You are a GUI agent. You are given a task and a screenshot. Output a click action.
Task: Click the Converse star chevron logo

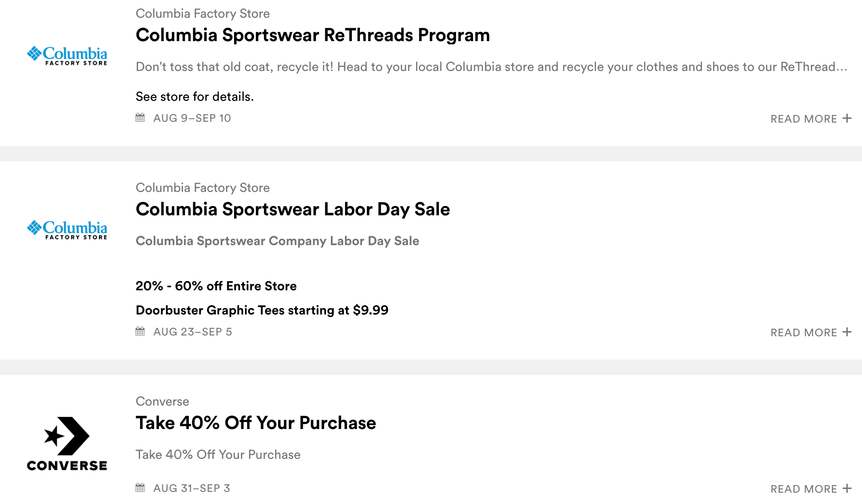pos(67,444)
